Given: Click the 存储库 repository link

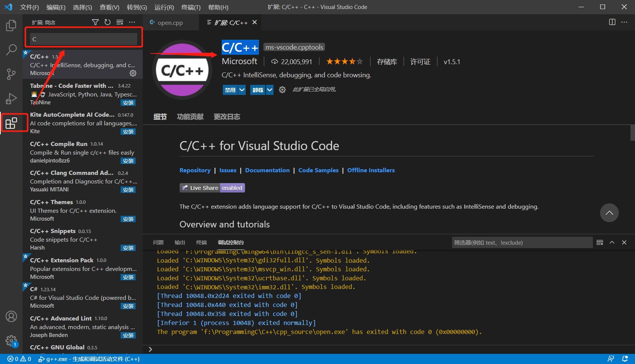Looking at the screenshot, I should coord(387,62).
